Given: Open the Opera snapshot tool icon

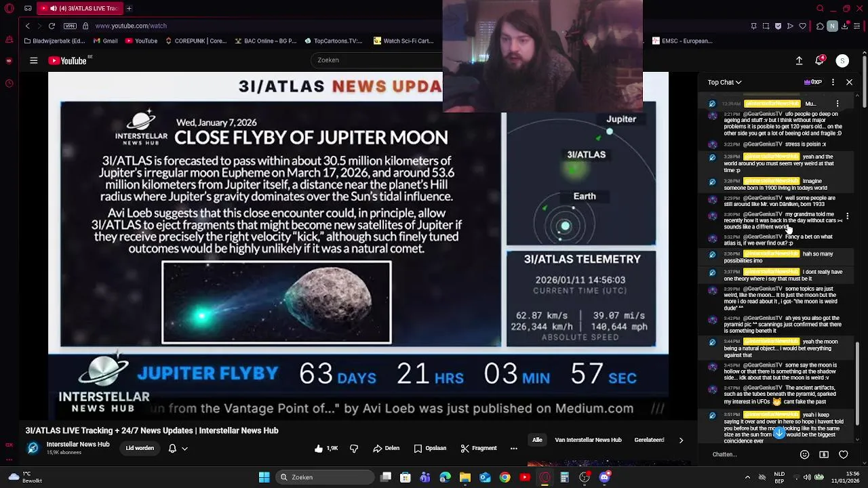Looking at the screenshot, I should [x=766, y=26].
